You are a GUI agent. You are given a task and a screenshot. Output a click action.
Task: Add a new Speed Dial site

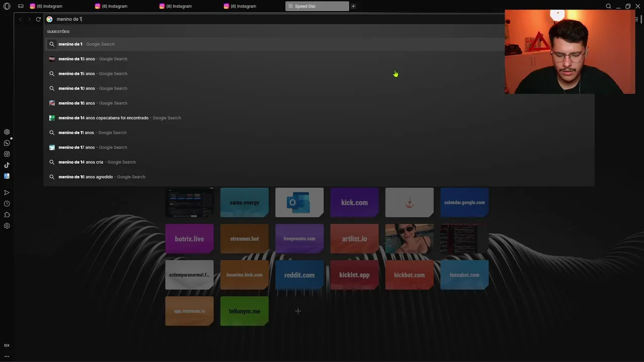[298, 311]
